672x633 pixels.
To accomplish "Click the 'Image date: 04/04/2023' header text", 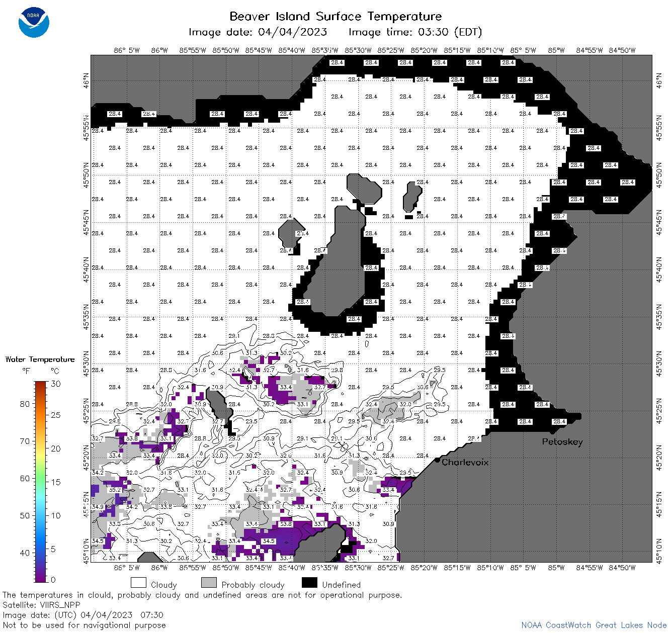I will pos(258,32).
